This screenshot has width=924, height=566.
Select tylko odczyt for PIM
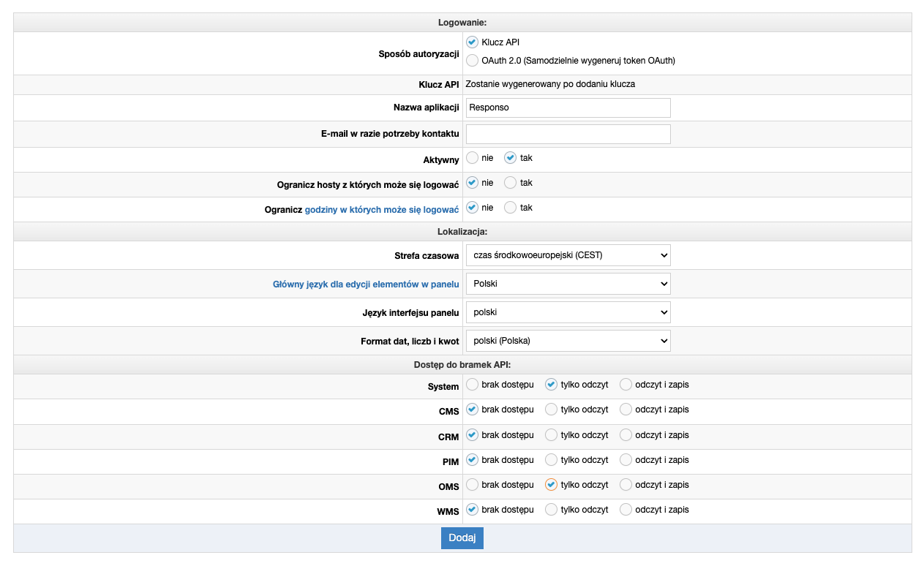click(552, 460)
